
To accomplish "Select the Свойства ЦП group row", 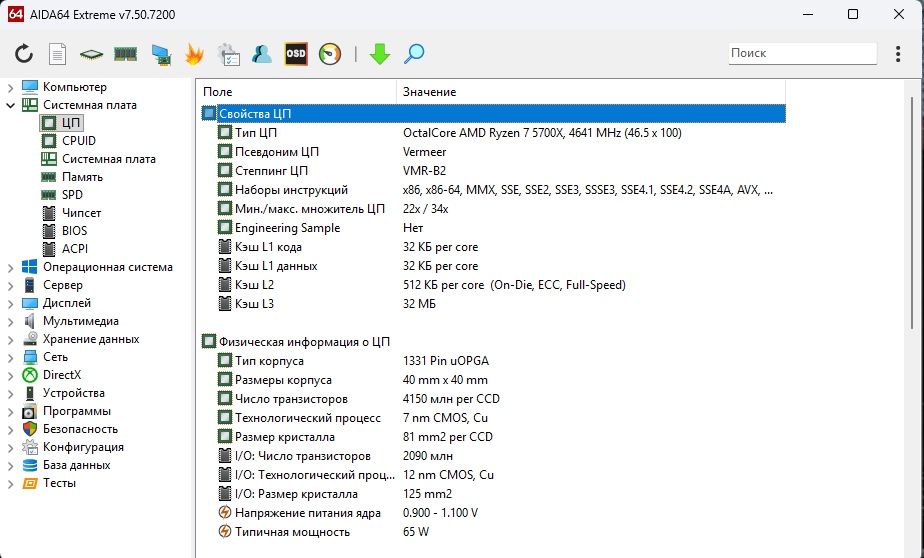I will tap(493, 114).
